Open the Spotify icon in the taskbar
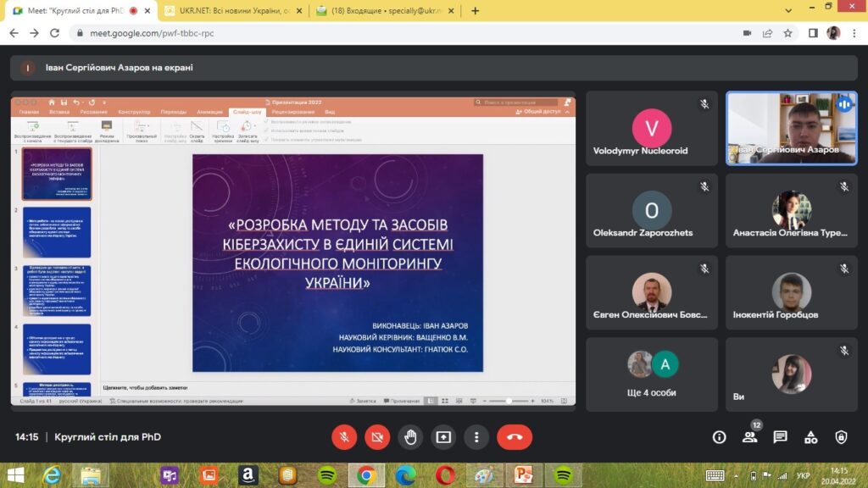868x488 pixels. (x=327, y=474)
